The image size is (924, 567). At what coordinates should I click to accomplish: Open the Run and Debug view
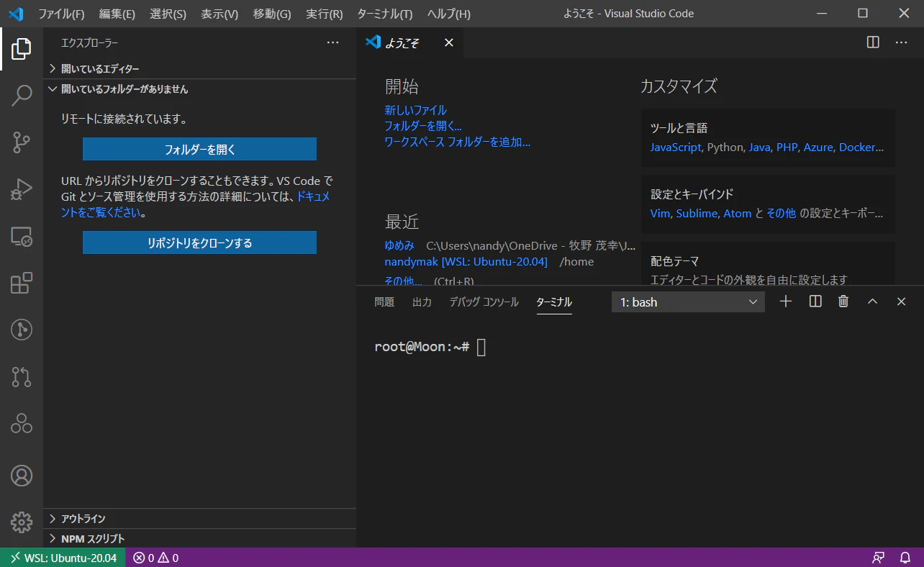pos(22,190)
